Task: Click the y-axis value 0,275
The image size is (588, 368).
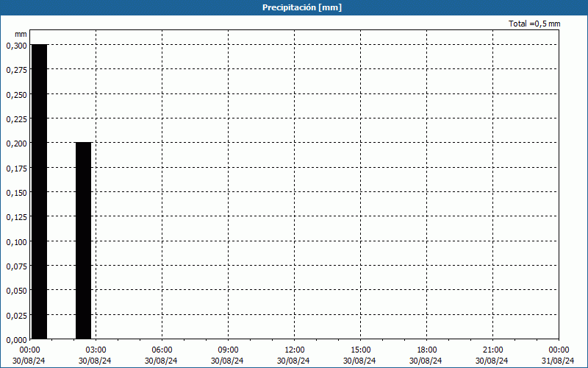Action: pos(16,70)
